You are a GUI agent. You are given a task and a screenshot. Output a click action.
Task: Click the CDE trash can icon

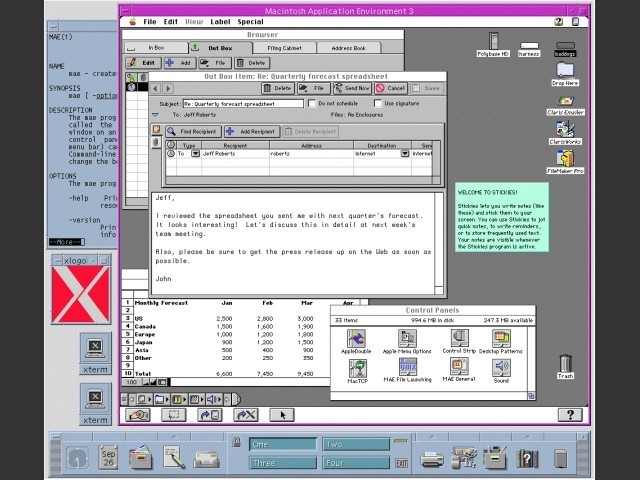click(x=561, y=458)
